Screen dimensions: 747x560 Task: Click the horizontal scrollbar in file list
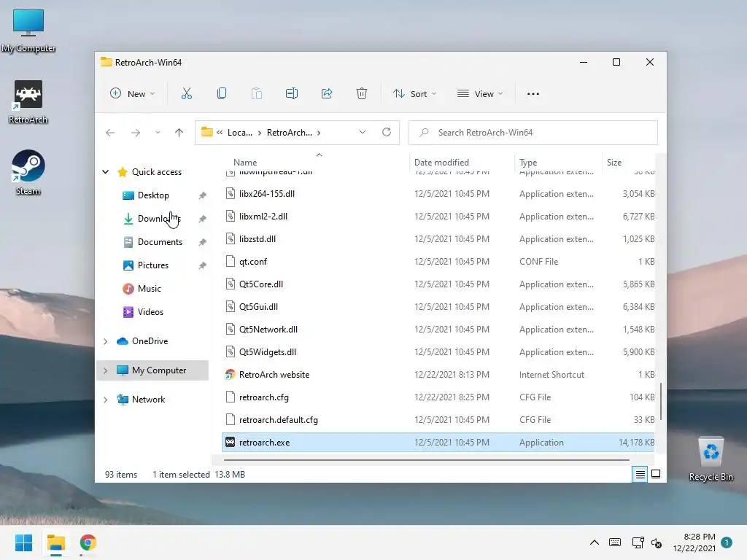[x=426, y=460]
